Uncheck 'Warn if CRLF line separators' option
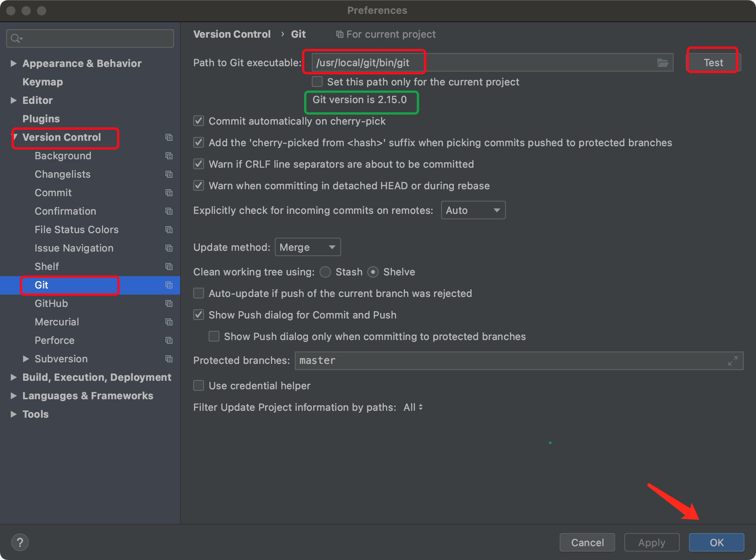This screenshot has height=560, width=756. point(199,164)
